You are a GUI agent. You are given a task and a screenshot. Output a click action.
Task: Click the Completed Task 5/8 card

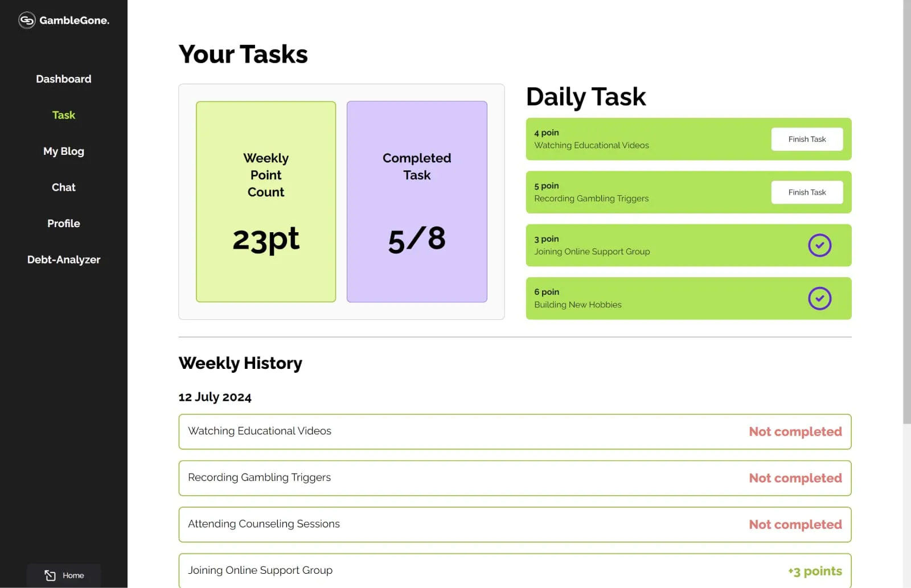pyautogui.click(x=417, y=202)
